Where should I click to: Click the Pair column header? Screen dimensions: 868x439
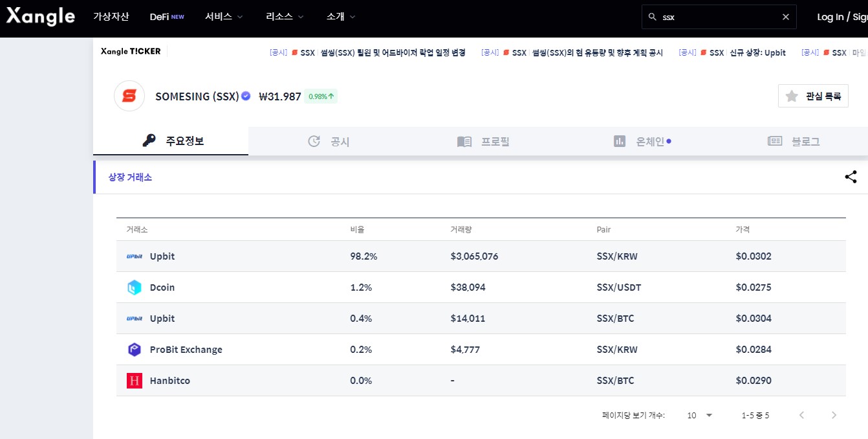(x=603, y=230)
